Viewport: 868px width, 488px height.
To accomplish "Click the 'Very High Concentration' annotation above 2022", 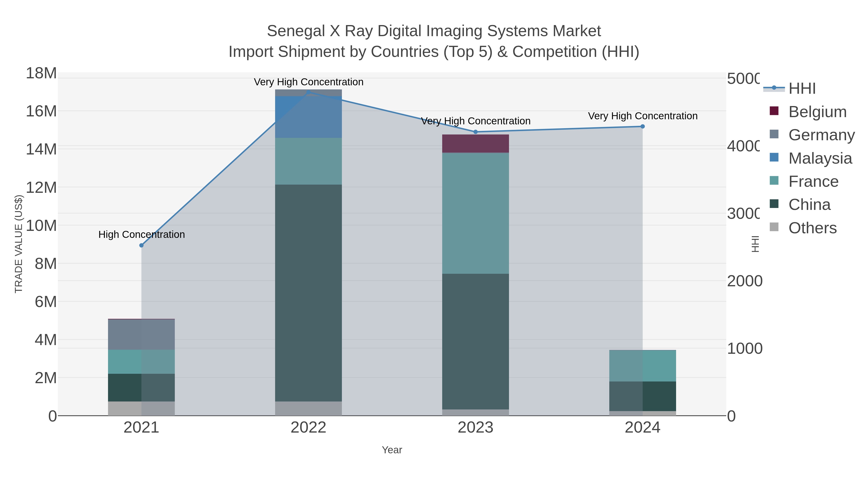I will [309, 82].
